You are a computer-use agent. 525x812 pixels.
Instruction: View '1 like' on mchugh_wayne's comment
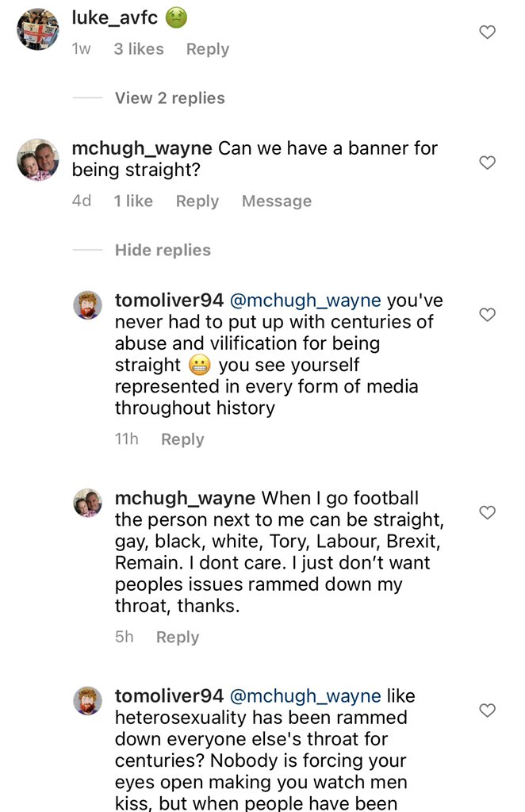pos(133,201)
